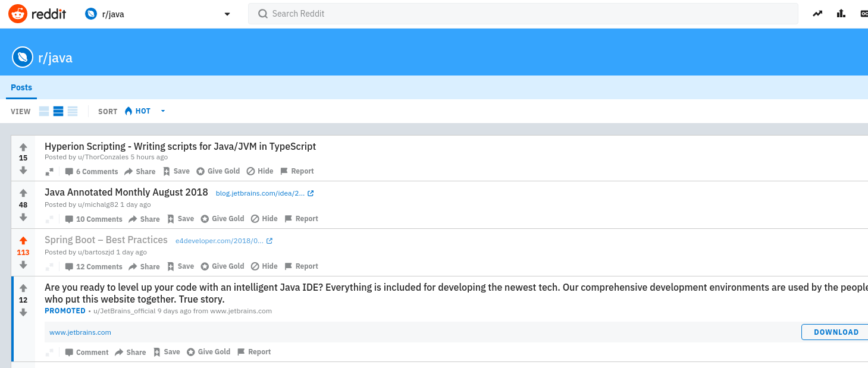The height and width of the screenshot is (368, 868).
Task: Upvote the JetBrains promoted post
Action: click(23, 288)
